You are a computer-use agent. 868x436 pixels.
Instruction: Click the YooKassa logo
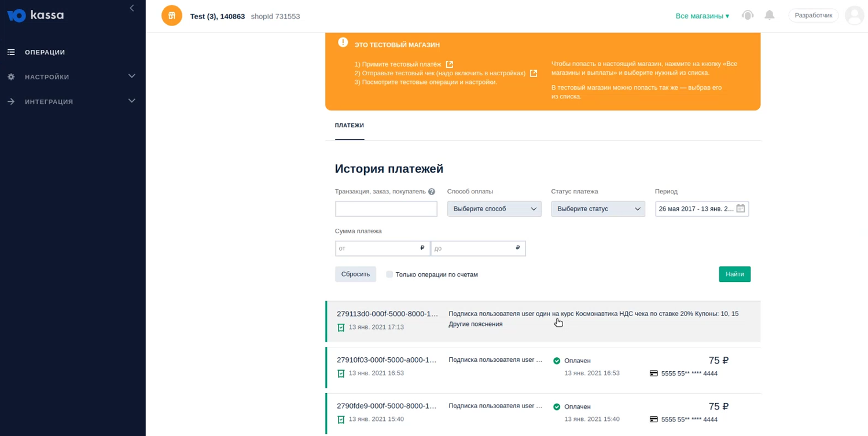[x=35, y=16]
